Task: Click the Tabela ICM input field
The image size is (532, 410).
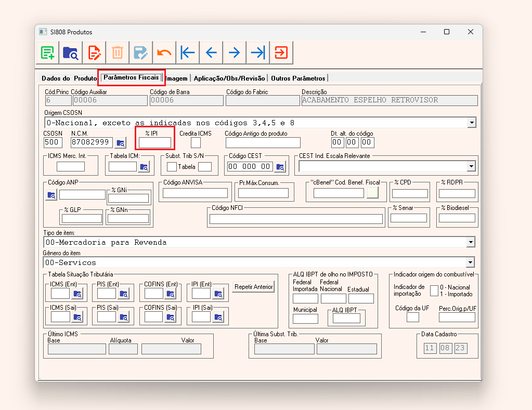Action: pos(123,166)
